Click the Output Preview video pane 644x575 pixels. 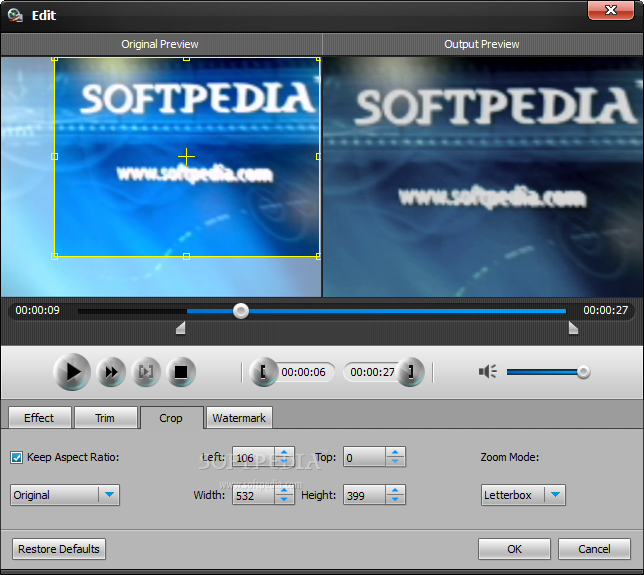tap(483, 177)
